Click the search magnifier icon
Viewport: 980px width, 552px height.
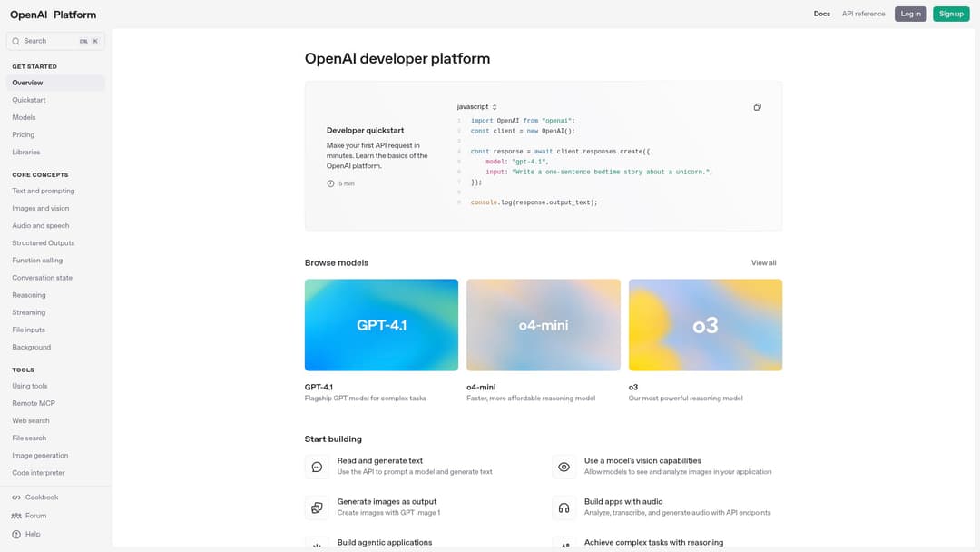tap(15, 41)
